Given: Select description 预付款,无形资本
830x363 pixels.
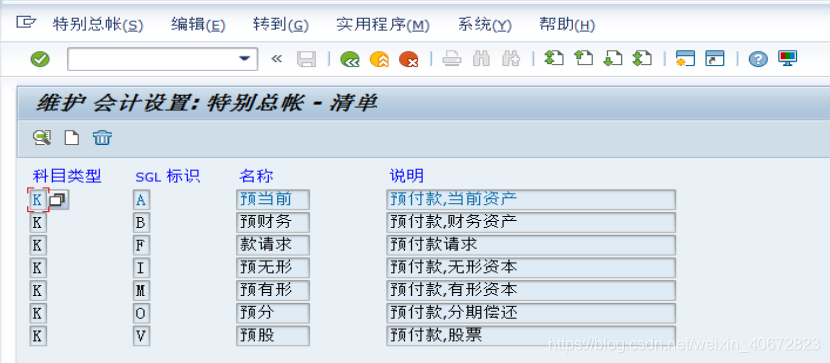Looking at the screenshot, I should pyautogui.click(x=531, y=268).
